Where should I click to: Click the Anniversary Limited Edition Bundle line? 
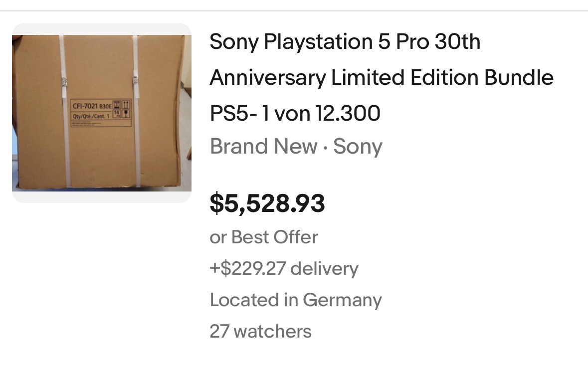pos(382,78)
